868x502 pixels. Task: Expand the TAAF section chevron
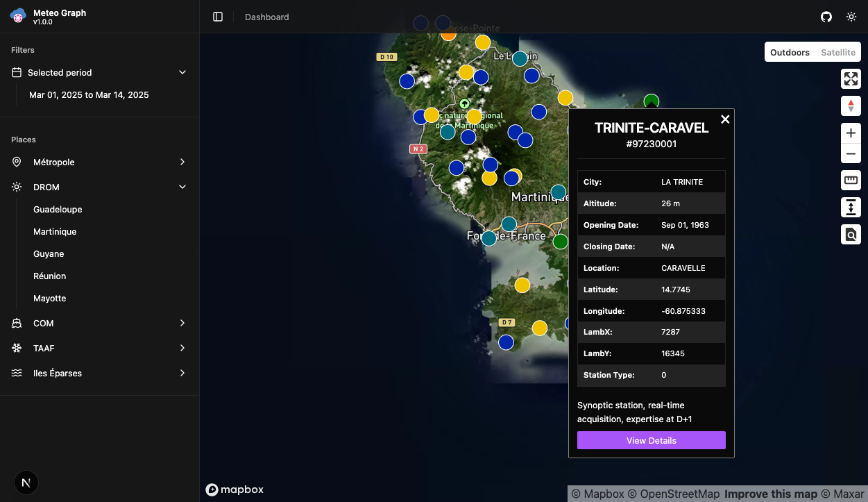[182, 348]
